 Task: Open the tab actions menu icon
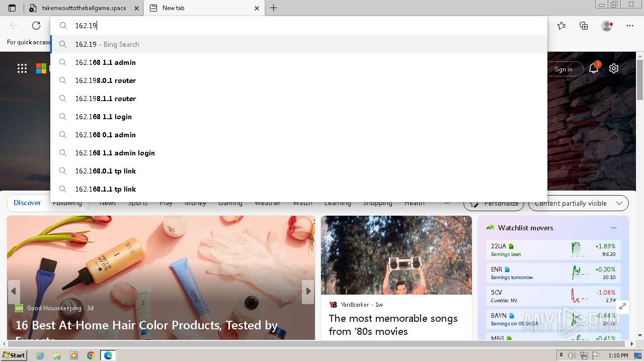tap(12, 8)
